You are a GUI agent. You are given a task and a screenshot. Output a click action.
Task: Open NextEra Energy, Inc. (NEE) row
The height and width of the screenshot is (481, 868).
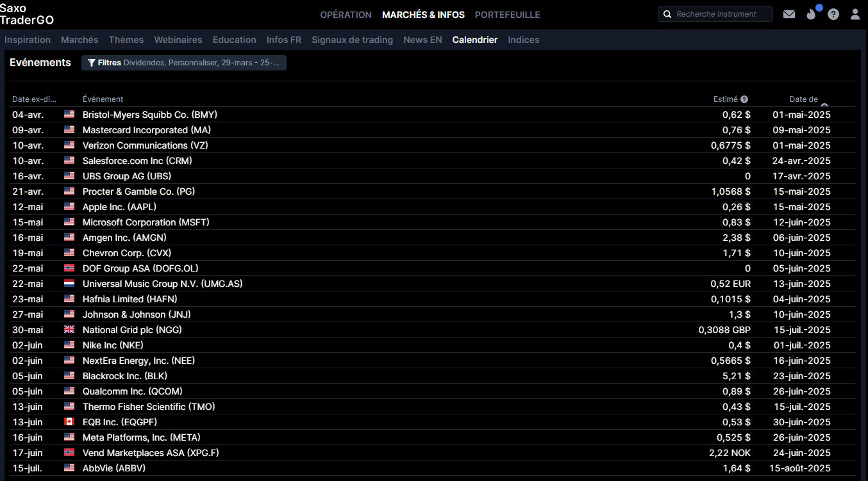click(433, 361)
